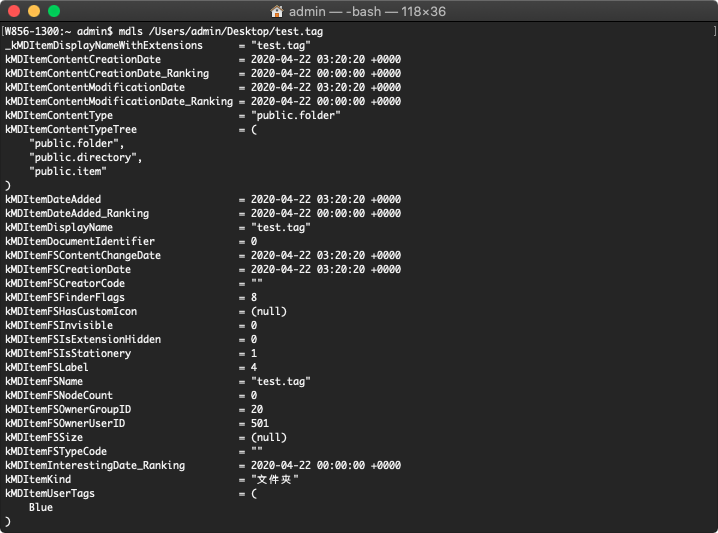The width and height of the screenshot is (718, 533).
Task: Click 'kMDItemContentType' attribute name
Action: click(x=59, y=115)
